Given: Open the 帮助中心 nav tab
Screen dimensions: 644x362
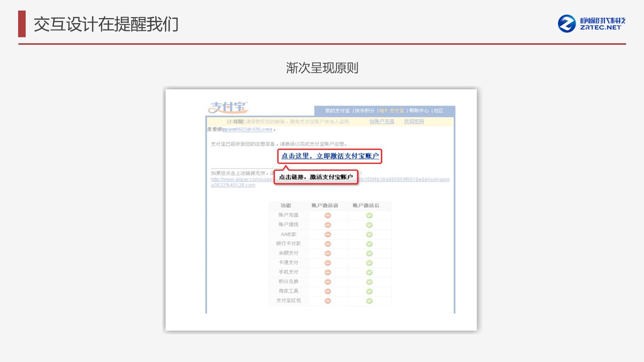Looking at the screenshot, I should [419, 111].
